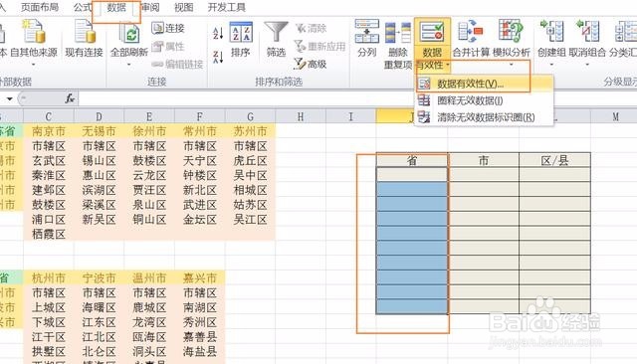Click the 属性 properties button
Viewport: 637px width, 364px height.
click(168, 47)
